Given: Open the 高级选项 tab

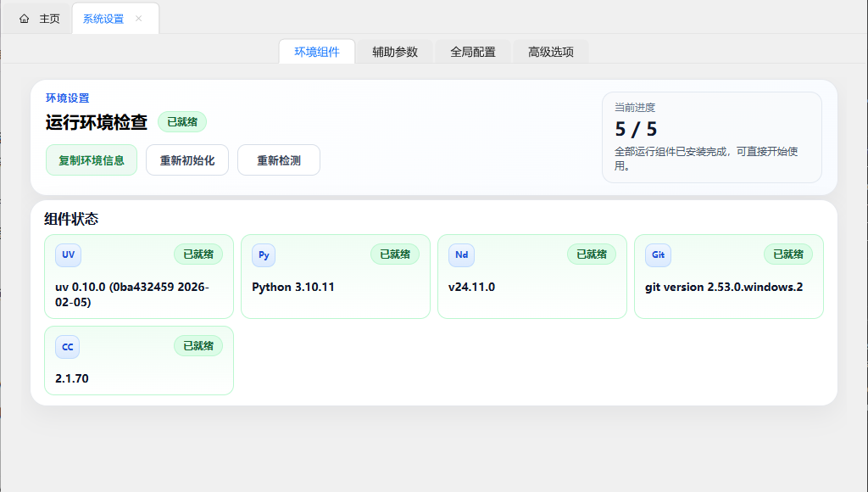Looking at the screenshot, I should pyautogui.click(x=550, y=51).
